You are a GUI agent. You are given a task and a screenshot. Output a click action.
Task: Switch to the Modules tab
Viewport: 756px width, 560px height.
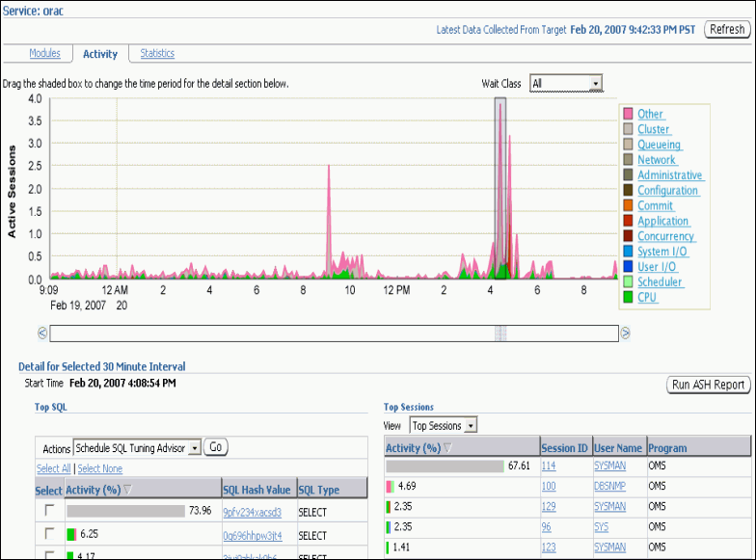pyautogui.click(x=44, y=54)
